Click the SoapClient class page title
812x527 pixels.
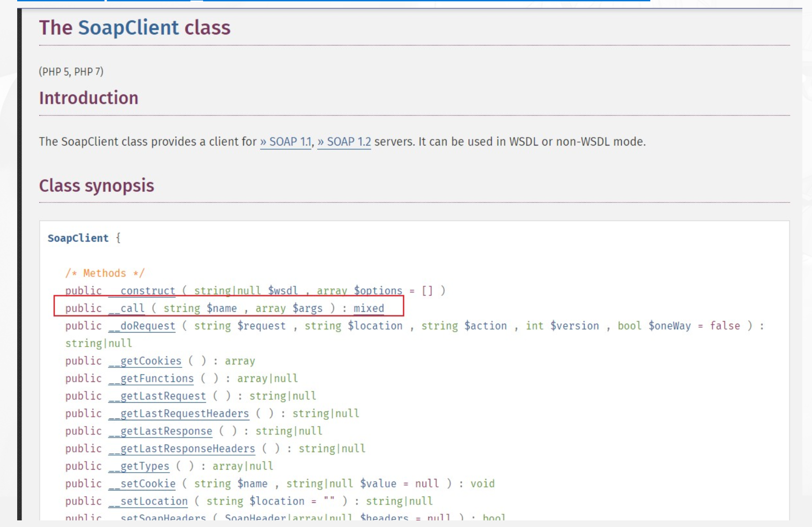point(135,28)
